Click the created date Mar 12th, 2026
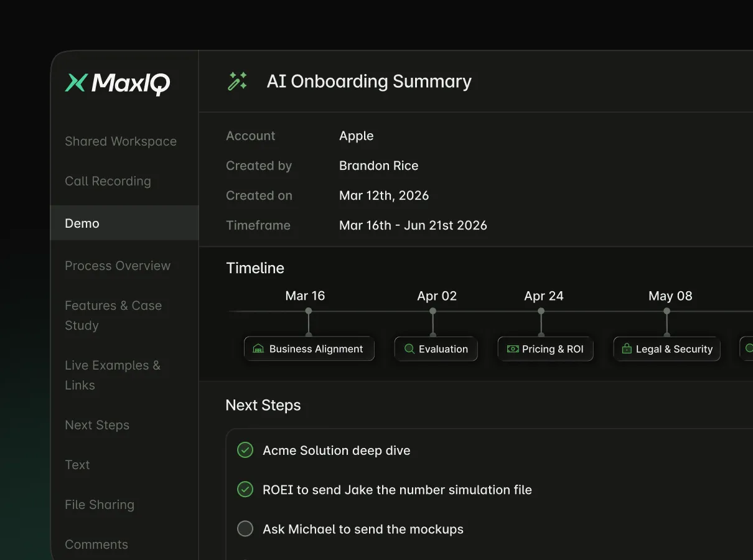Screen dimensions: 753x560 pyautogui.click(x=384, y=195)
